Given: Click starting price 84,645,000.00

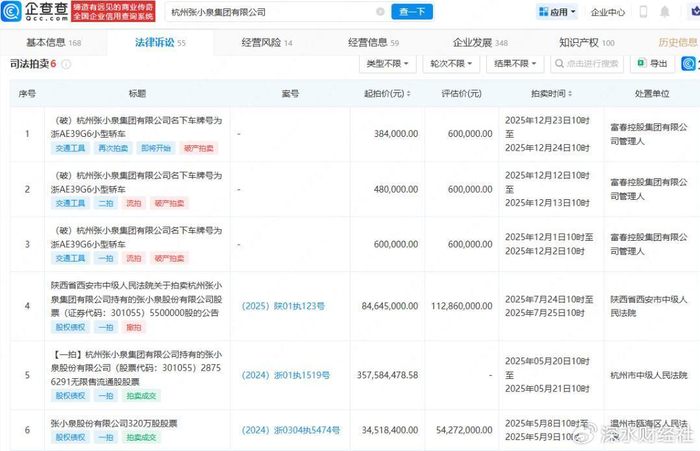Looking at the screenshot, I should click(x=390, y=306).
